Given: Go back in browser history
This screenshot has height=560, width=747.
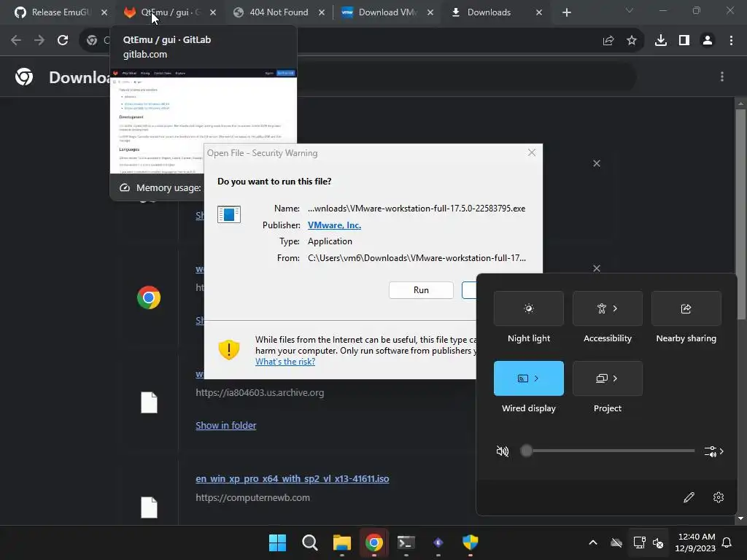Looking at the screenshot, I should click(x=16, y=41).
